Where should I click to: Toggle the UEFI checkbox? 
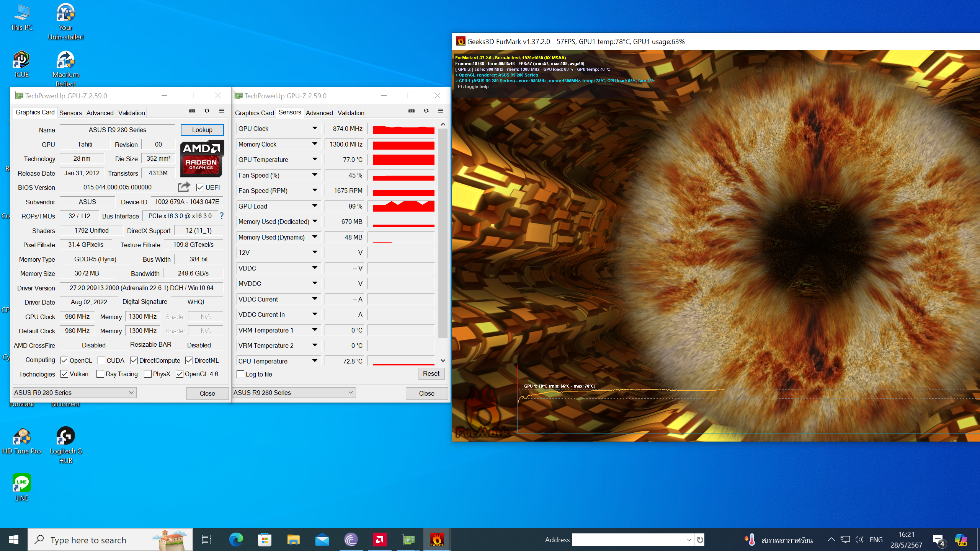[200, 187]
